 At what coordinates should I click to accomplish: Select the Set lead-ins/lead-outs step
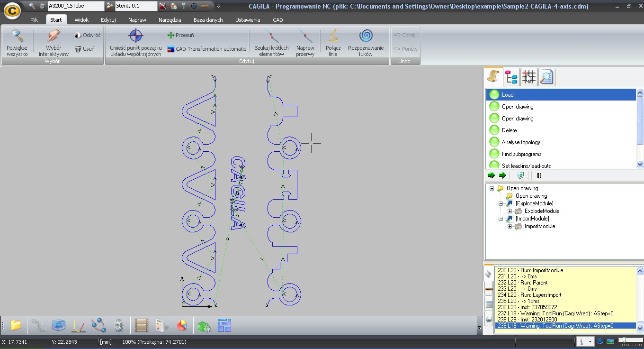561,165
